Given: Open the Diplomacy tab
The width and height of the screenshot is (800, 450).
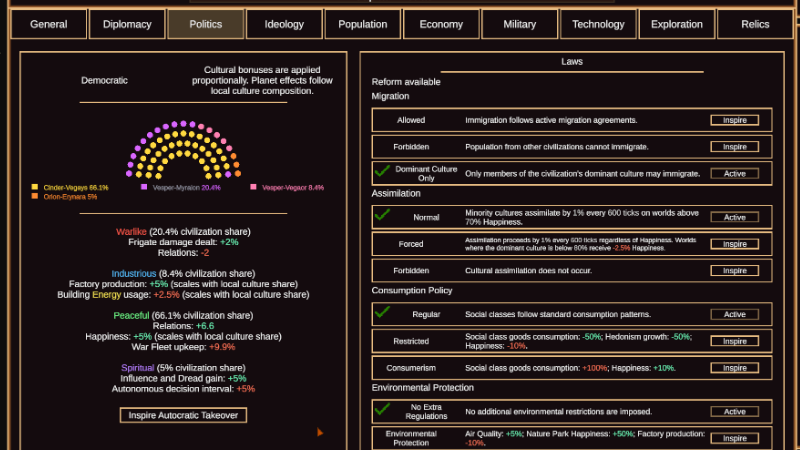Looking at the screenshot, I should pos(127,24).
